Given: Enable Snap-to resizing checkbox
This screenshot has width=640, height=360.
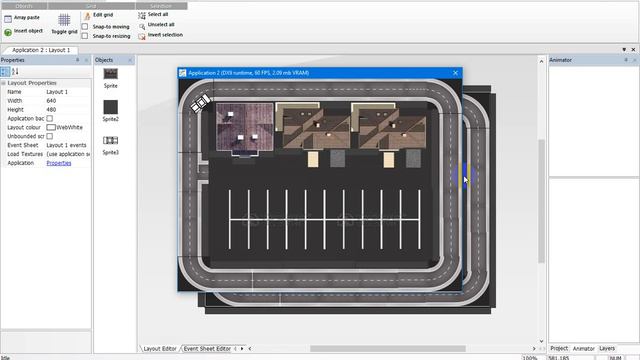Looking at the screenshot, I should 85,36.
